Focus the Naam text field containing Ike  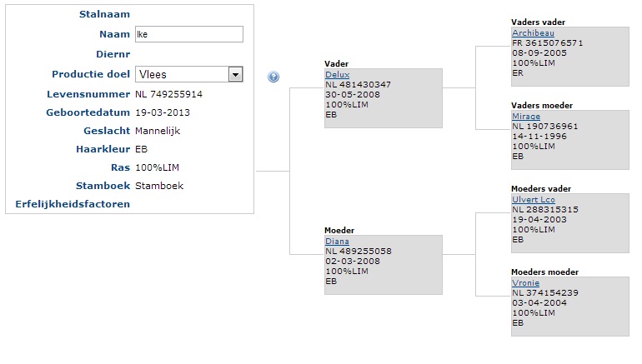[x=189, y=34]
